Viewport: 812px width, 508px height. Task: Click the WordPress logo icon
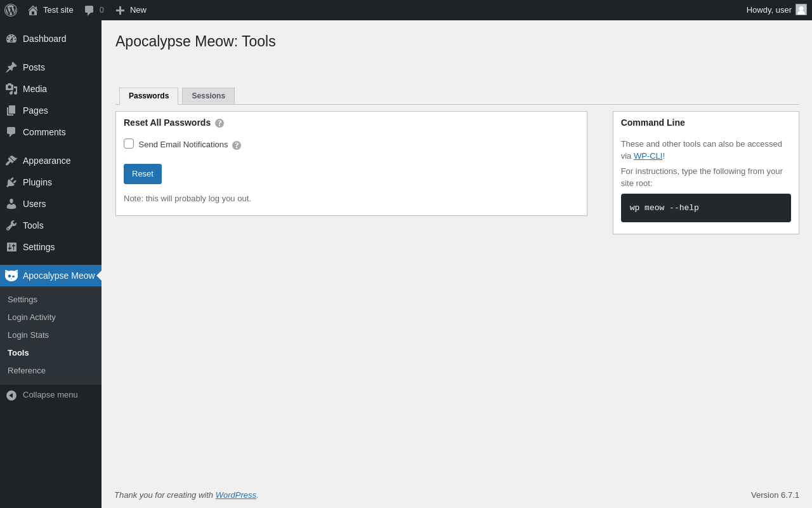(11, 10)
